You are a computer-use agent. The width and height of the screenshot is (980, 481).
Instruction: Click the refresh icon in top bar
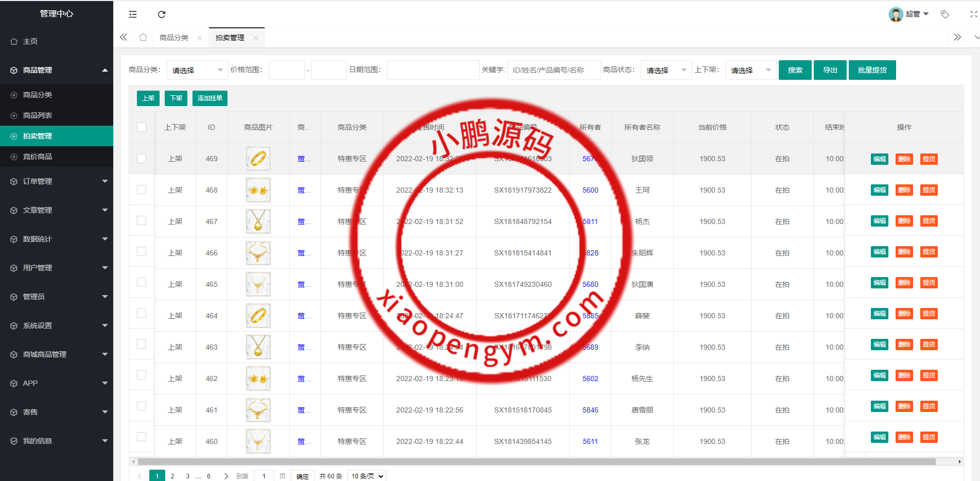[162, 14]
